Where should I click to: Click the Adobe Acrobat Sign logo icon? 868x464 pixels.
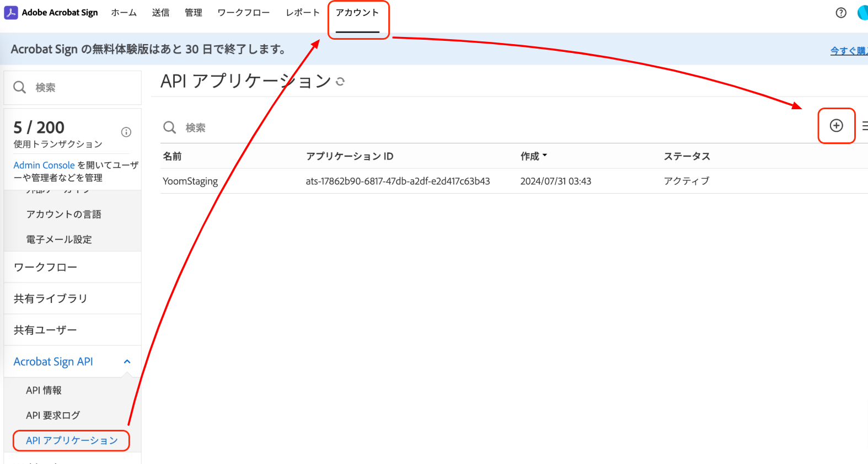(11, 13)
